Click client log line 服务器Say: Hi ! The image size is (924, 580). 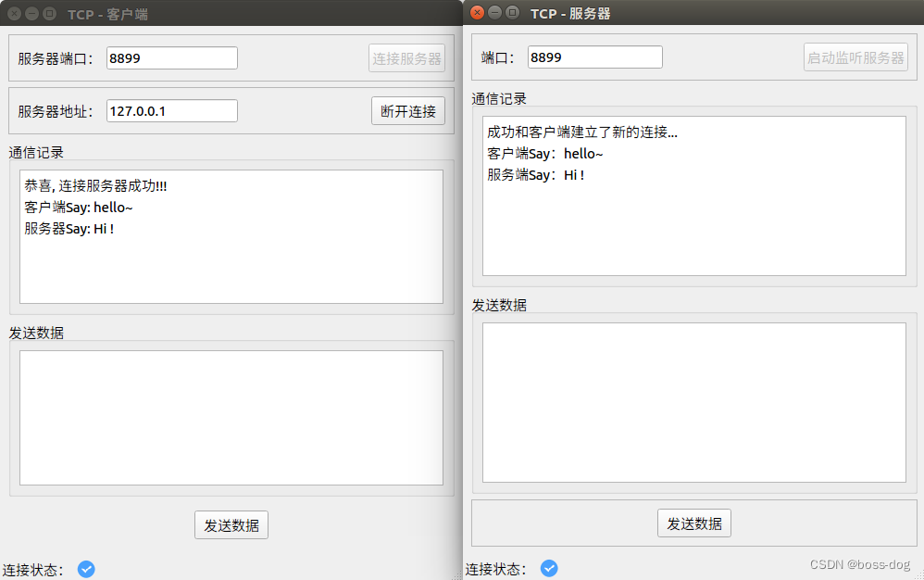[x=69, y=229]
